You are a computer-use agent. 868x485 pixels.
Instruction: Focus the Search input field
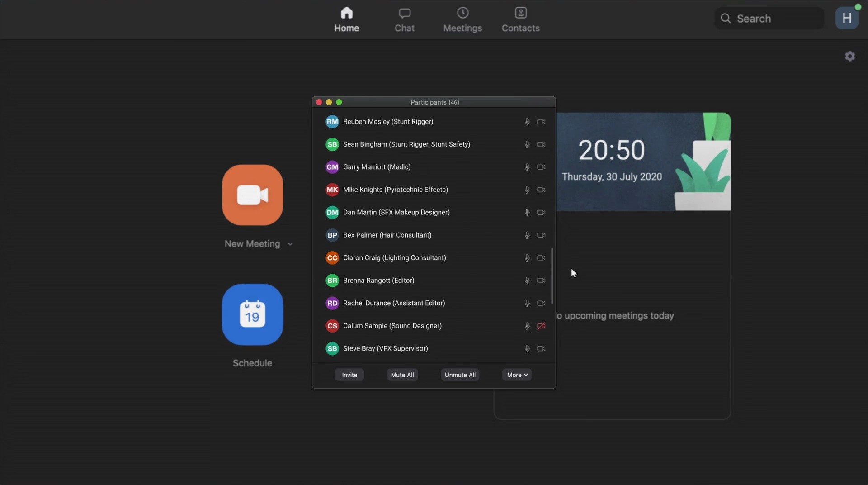769,18
